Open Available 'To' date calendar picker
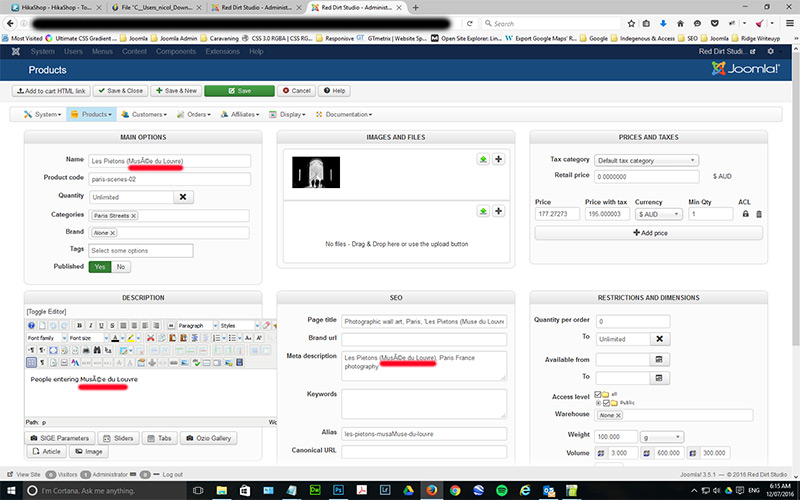The image size is (800, 500). [659, 378]
